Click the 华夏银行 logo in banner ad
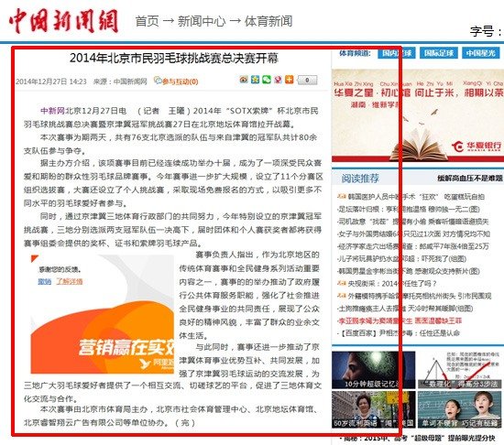This screenshot has height=445, width=504. pos(477,147)
